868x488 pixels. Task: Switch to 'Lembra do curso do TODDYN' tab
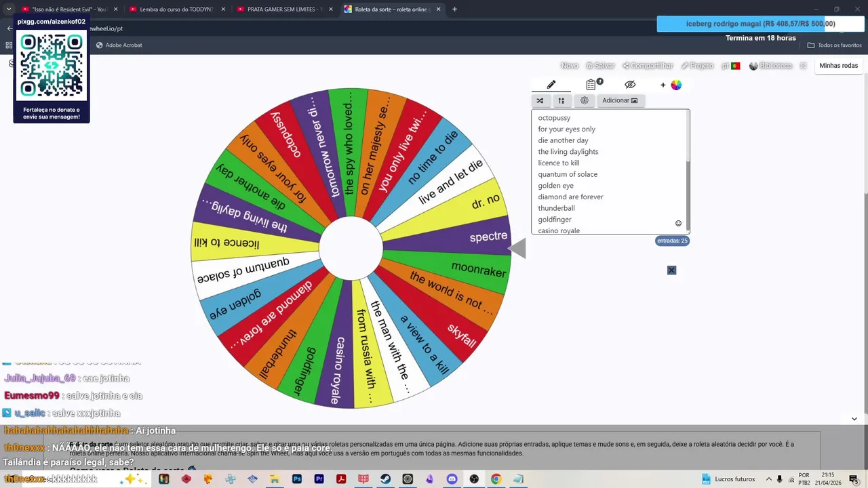click(x=176, y=9)
